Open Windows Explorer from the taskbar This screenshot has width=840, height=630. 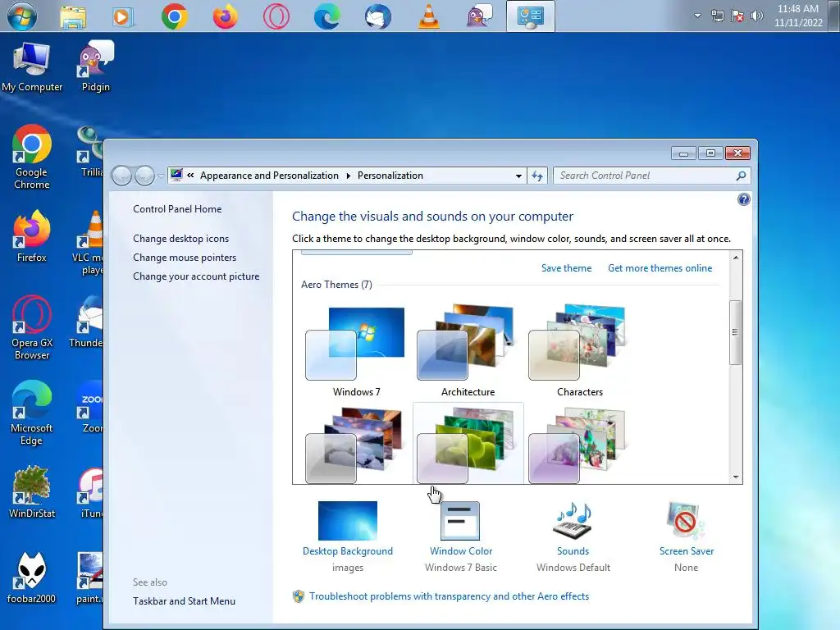point(73,16)
